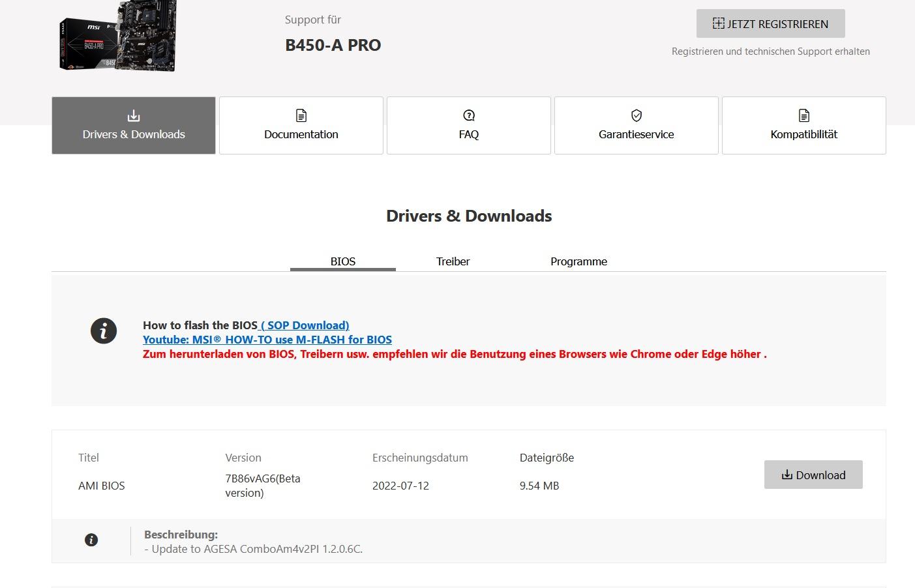The width and height of the screenshot is (915, 588).
Task: Click the plus icon in JETZT REGISTRIEREN
Action: pos(719,23)
